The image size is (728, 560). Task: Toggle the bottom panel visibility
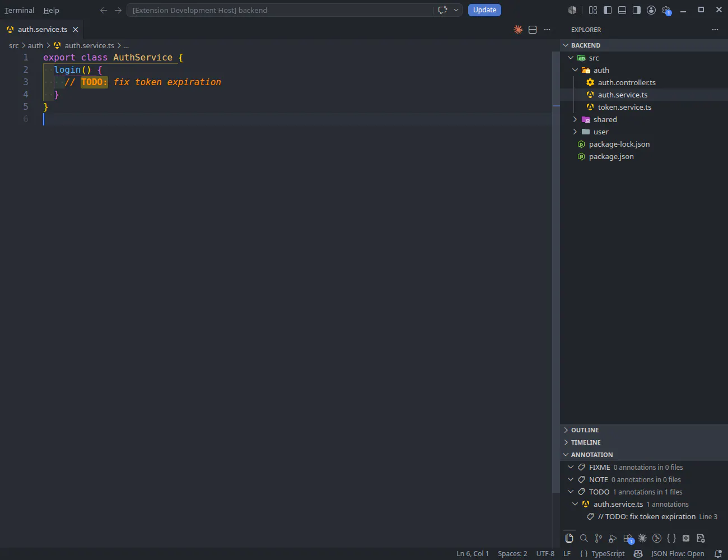pos(622,10)
